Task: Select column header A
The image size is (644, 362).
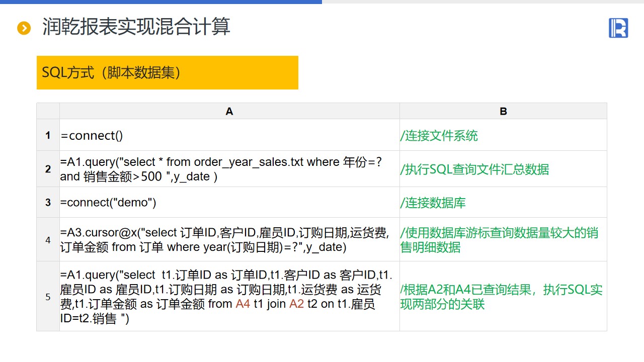Action: coord(229,111)
